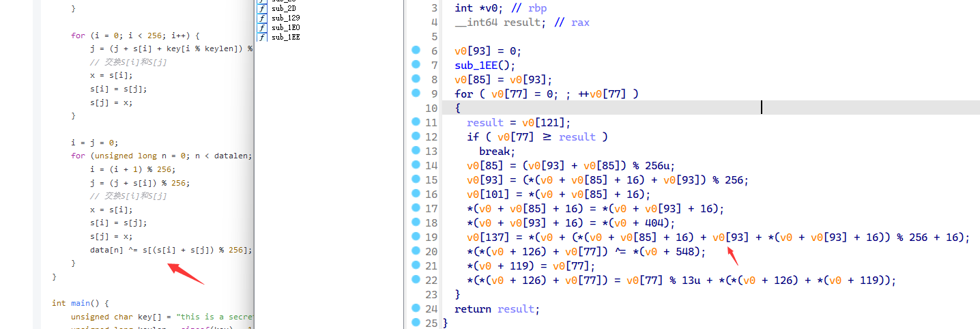Toggle breakpoint dot on line 24
The width and height of the screenshot is (980, 329).
click(415, 309)
